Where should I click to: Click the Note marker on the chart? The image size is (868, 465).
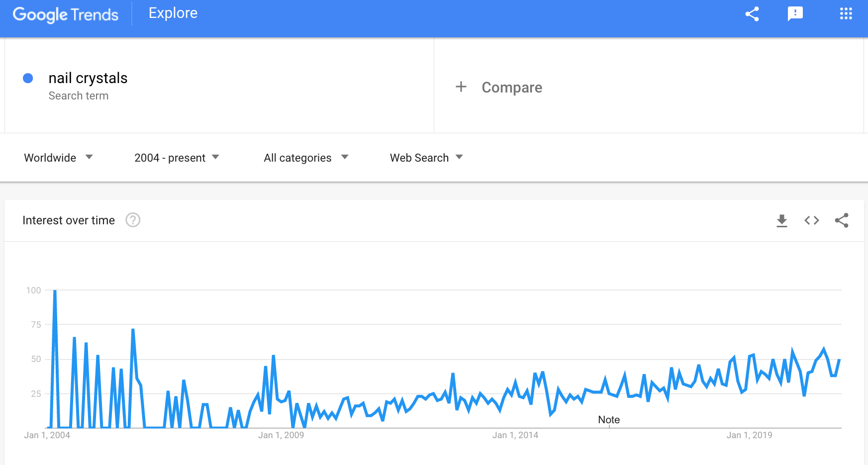pyautogui.click(x=609, y=420)
